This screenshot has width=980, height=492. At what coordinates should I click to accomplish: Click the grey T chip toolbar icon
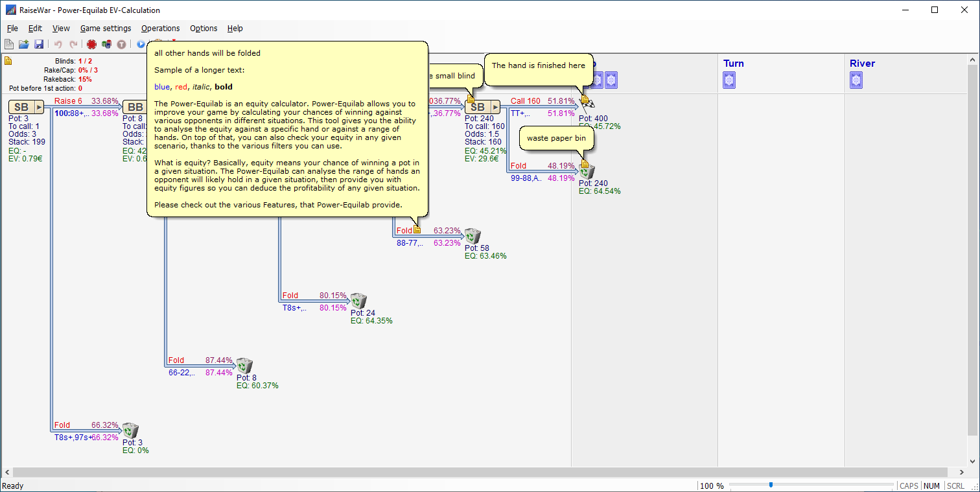122,44
